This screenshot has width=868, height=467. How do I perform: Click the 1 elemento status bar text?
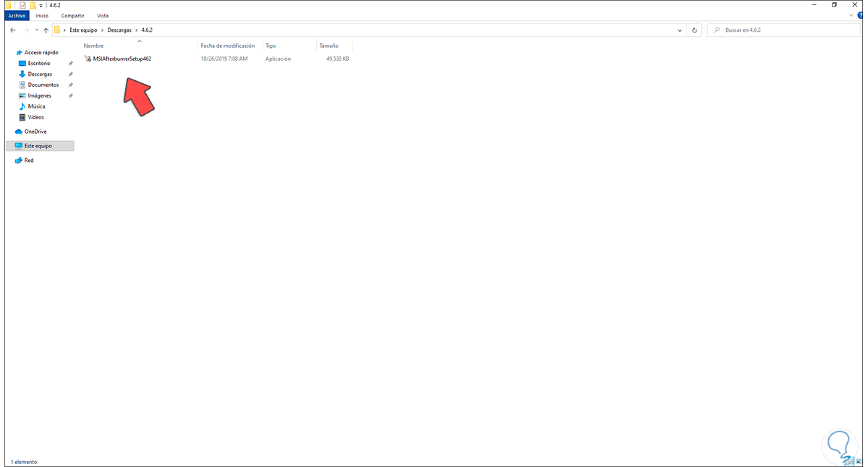click(x=24, y=461)
